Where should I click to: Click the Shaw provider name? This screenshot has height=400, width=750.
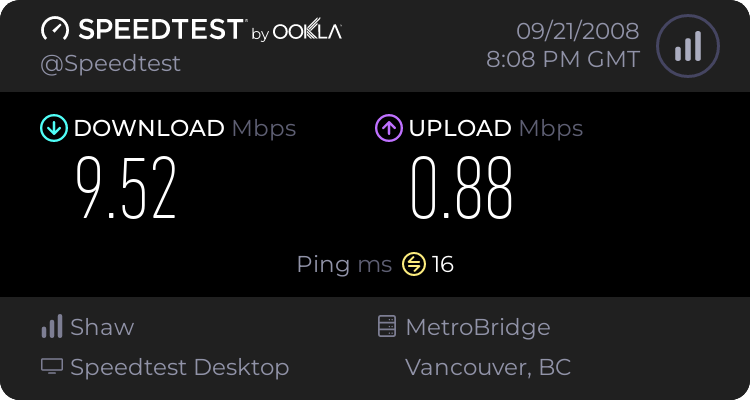pyautogui.click(x=102, y=327)
